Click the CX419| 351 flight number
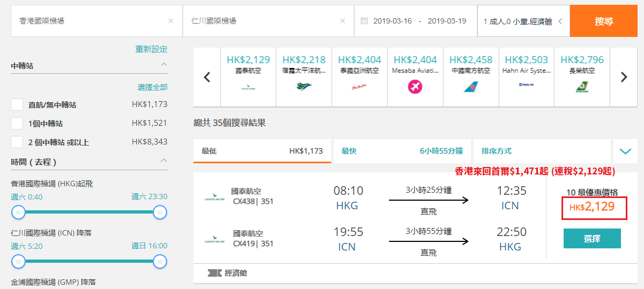Screen dimensions: 644x289 point(253,244)
